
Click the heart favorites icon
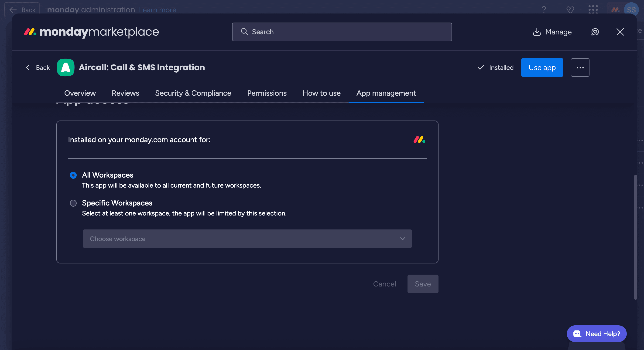click(571, 10)
